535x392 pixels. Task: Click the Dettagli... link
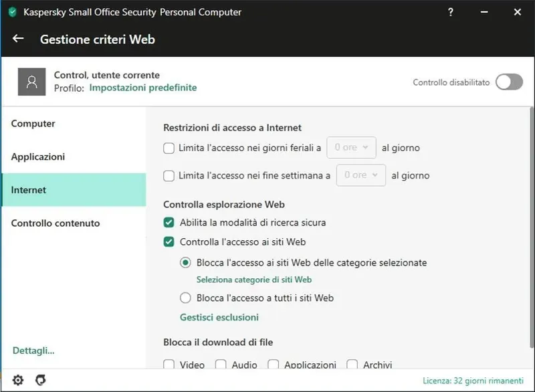33,351
